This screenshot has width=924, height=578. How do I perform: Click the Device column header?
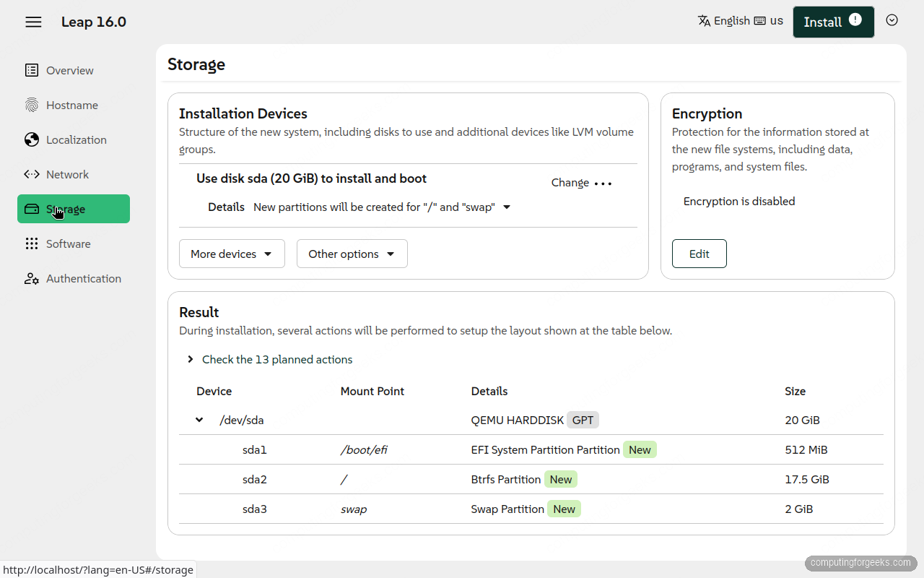click(214, 391)
